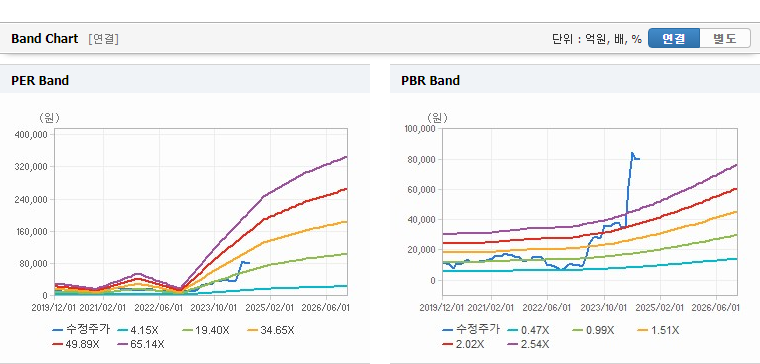The height and width of the screenshot is (364, 760).
Task: Click 2026/06/01 on PBR Band x-axis
Action: pyautogui.click(x=715, y=308)
